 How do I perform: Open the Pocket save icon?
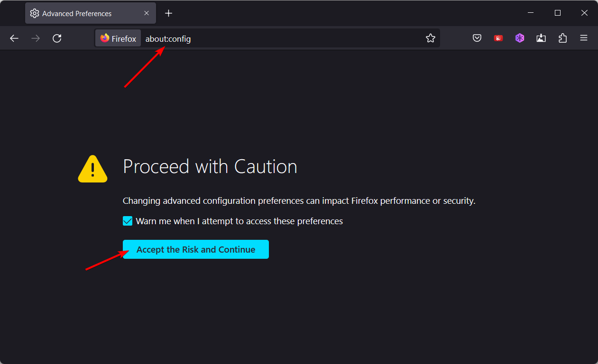coord(477,38)
